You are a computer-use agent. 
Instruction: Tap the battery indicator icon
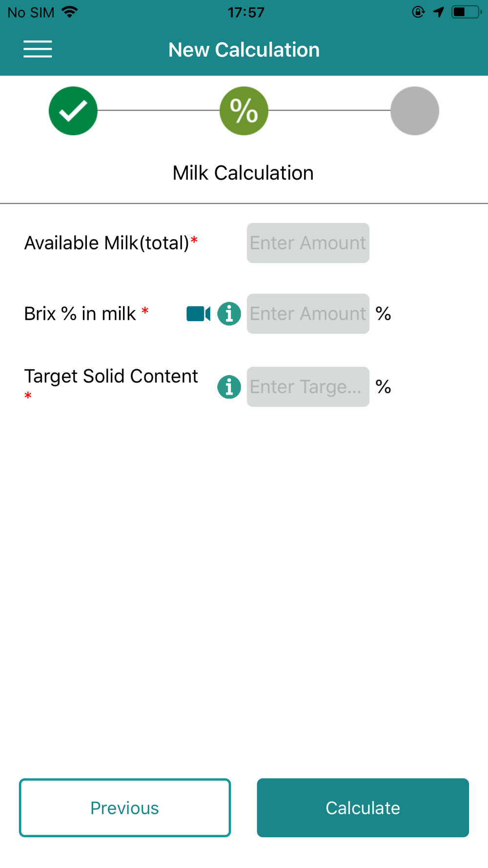tap(466, 12)
